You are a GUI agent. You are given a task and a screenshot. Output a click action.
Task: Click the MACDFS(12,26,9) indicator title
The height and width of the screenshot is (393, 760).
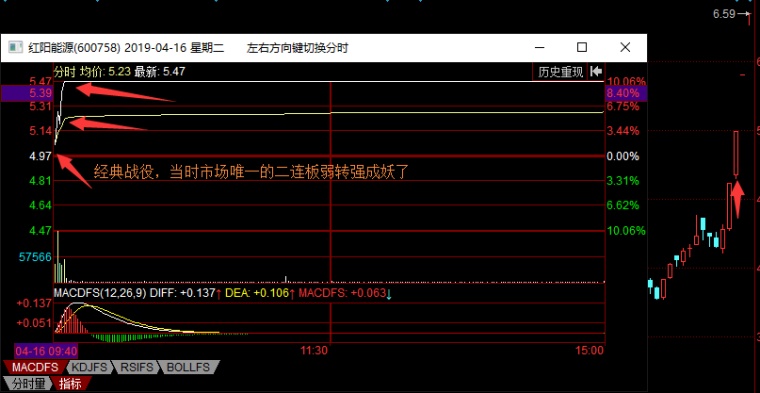point(100,293)
